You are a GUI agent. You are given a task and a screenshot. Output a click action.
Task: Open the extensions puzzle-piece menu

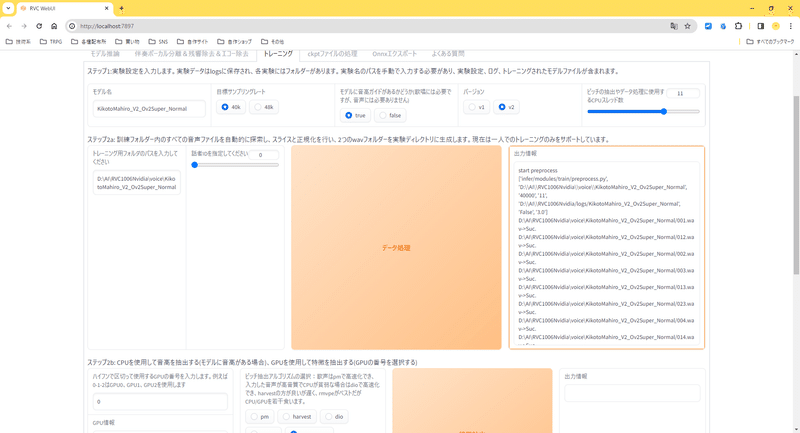[x=738, y=26]
